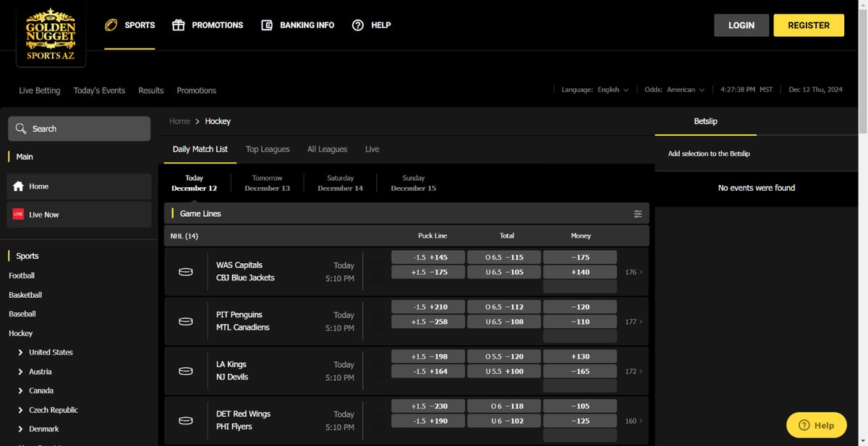Select the Sunday December 15 date tab
The width and height of the screenshot is (868, 446).
414,183
